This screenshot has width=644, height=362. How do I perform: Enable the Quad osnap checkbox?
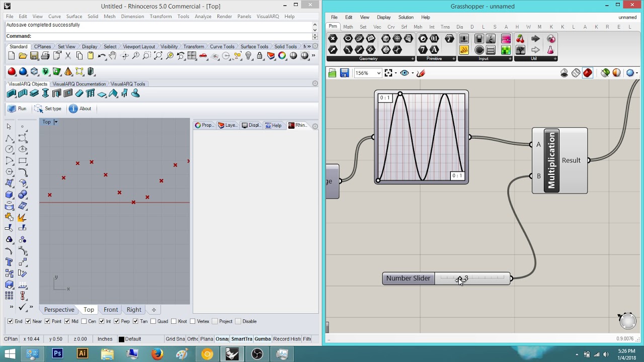tap(153, 321)
